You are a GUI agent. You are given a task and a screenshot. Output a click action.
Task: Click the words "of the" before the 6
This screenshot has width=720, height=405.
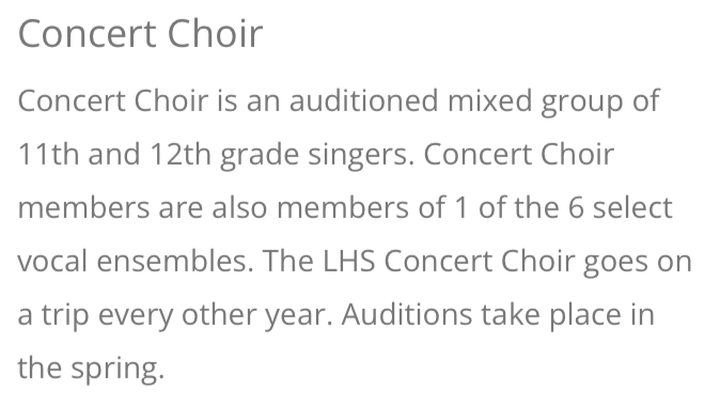point(519,207)
